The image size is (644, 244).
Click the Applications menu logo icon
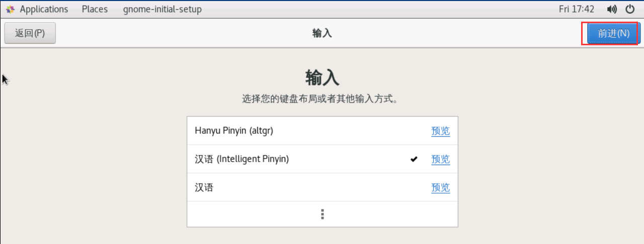coord(10,9)
